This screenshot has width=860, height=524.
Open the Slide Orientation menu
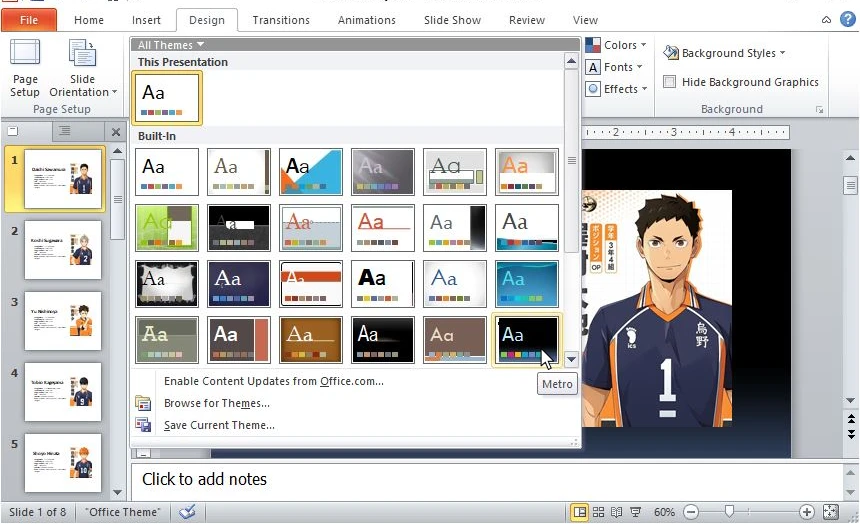(x=83, y=68)
